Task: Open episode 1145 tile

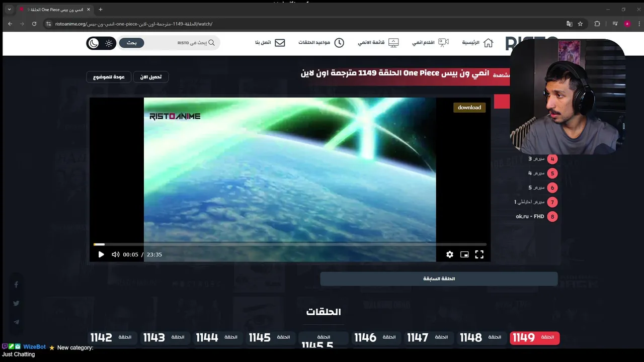Action: coord(270,338)
